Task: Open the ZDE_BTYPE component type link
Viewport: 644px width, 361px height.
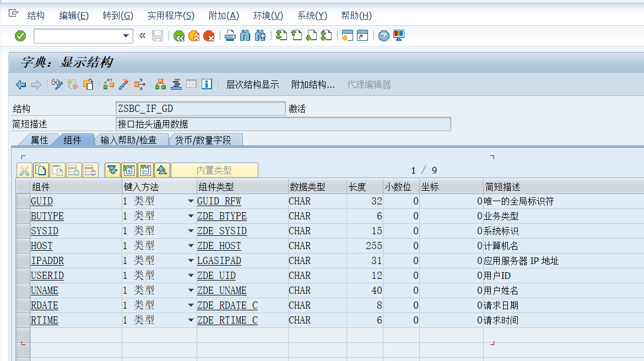Action: tap(222, 216)
